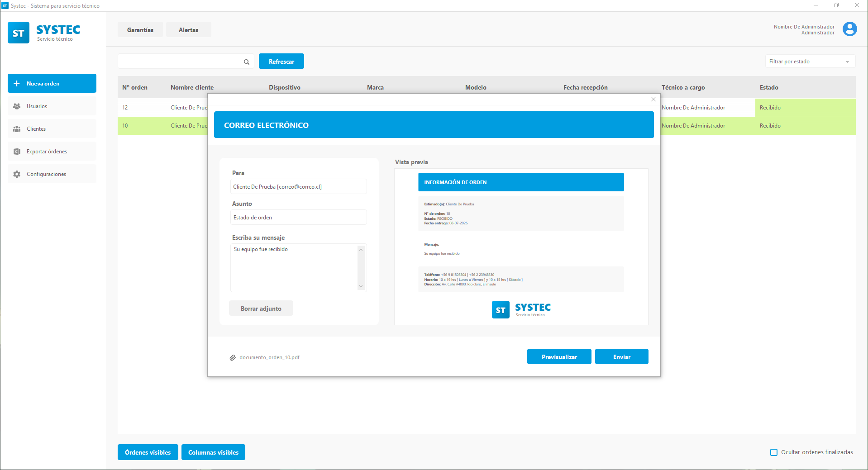Switch to the Garantías tab
868x470 pixels.
coord(140,30)
